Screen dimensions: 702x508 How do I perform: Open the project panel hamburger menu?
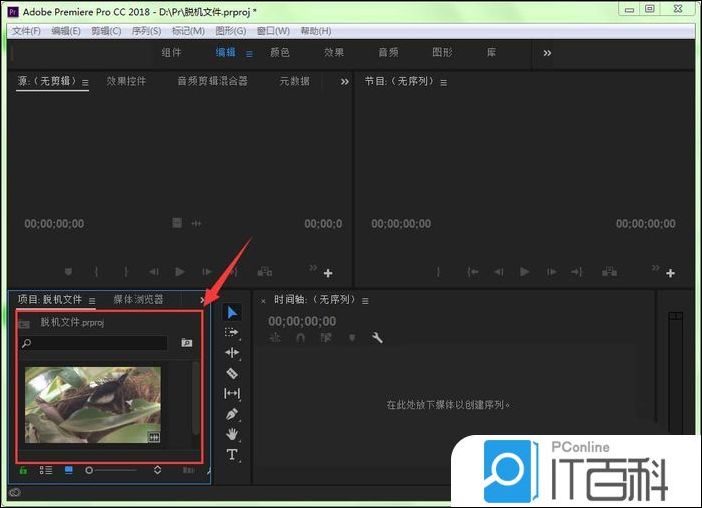point(92,299)
